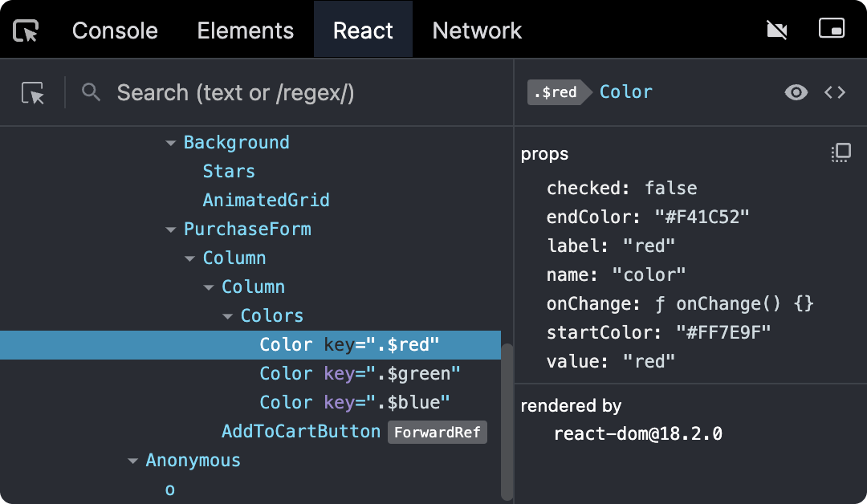867x504 pixels.
Task: Collapse the PurchaseForm component arrow
Action: click(x=170, y=230)
